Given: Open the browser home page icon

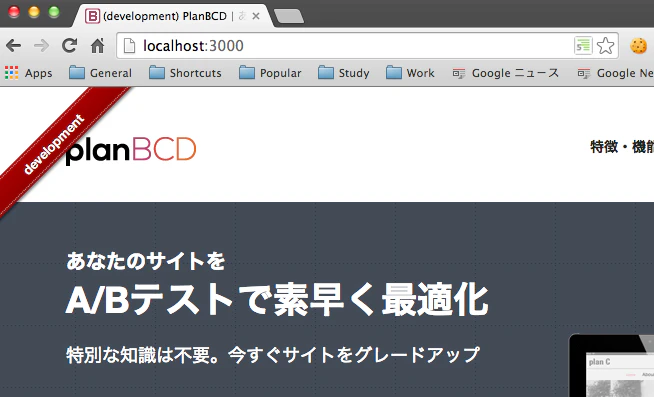Looking at the screenshot, I should 98,45.
